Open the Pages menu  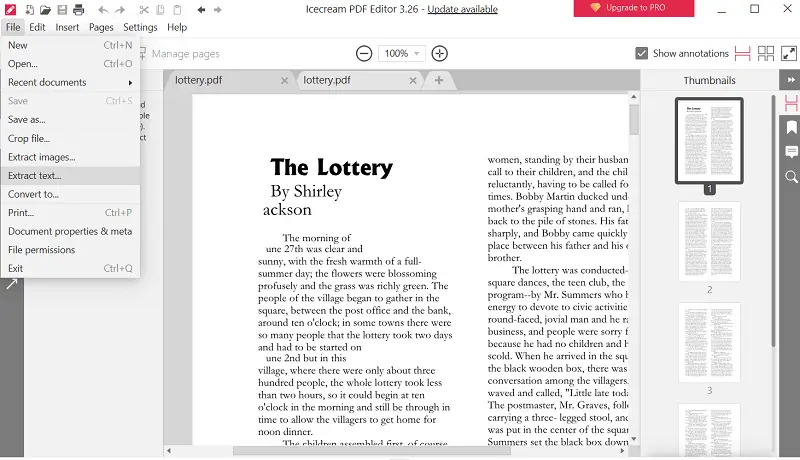pyautogui.click(x=101, y=28)
